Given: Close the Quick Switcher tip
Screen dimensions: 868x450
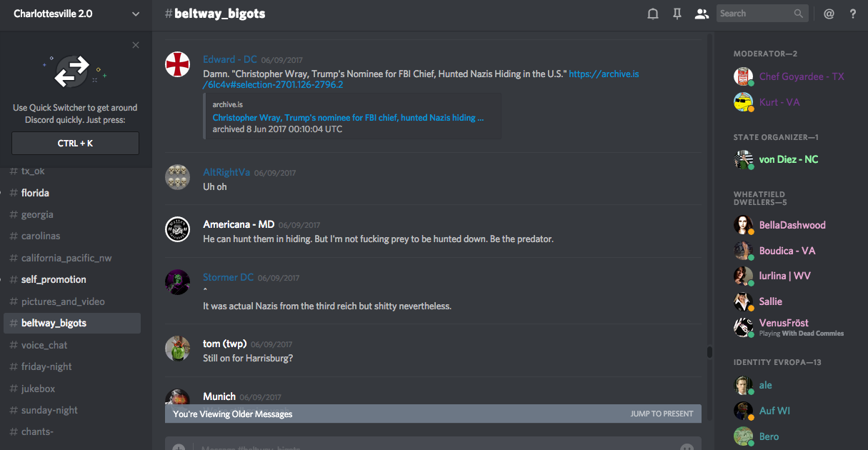Looking at the screenshot, I should (x=136, y=45).
